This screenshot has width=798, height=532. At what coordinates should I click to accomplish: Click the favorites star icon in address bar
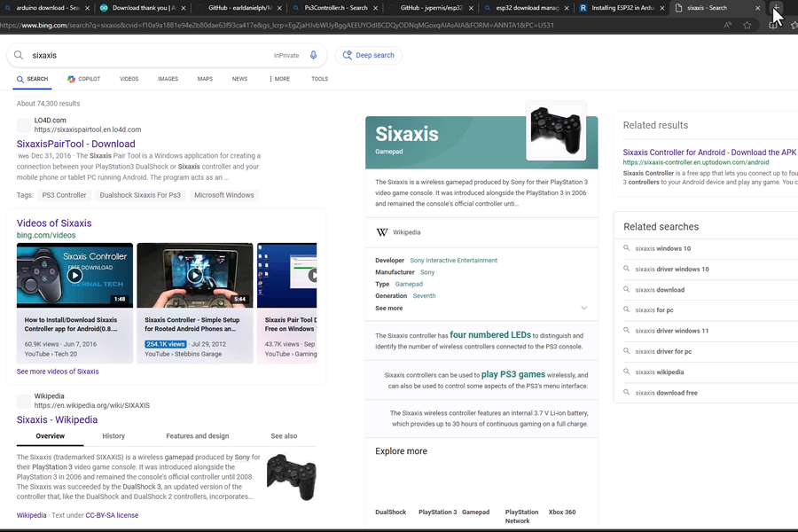click(x=747, y=25)
